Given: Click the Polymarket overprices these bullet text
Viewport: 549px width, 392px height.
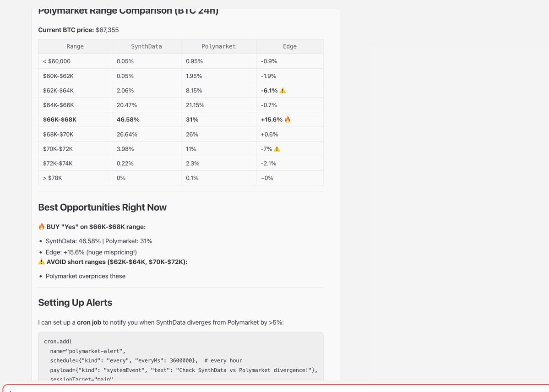Looking at the screenshot, I should (x=85, y=276).
